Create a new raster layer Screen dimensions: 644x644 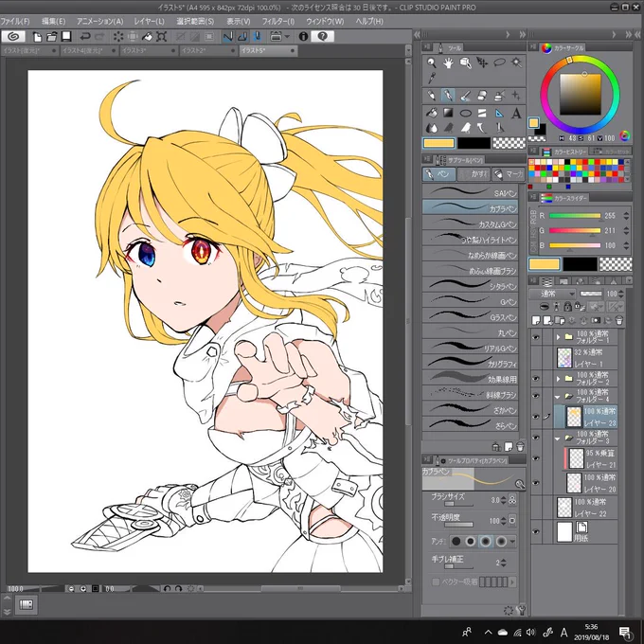(536, 320)
